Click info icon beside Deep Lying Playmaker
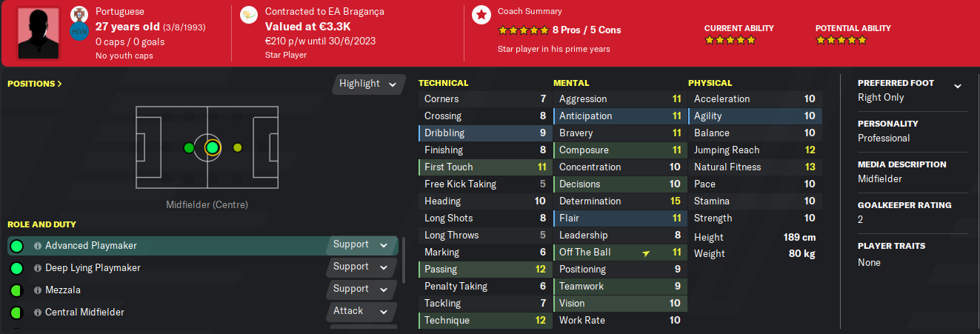 point(38,268)
